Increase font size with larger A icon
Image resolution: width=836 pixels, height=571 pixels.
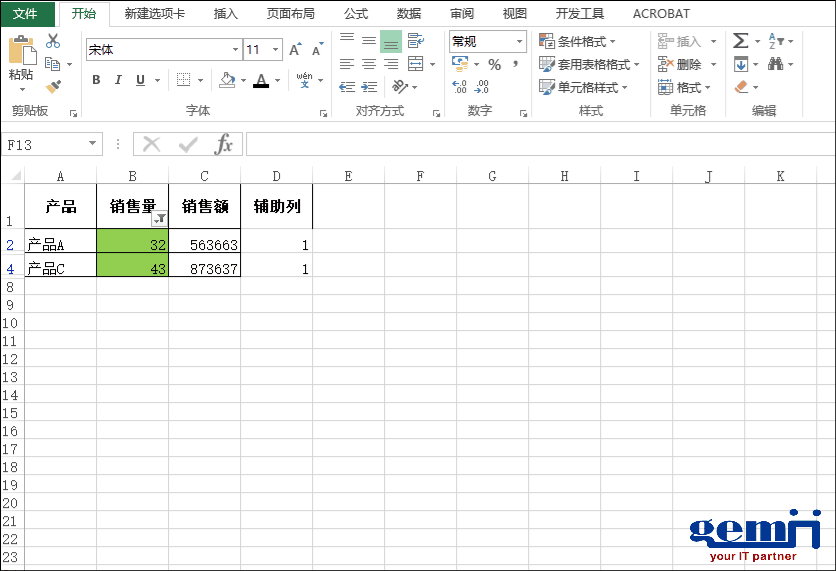click(295, 50)
